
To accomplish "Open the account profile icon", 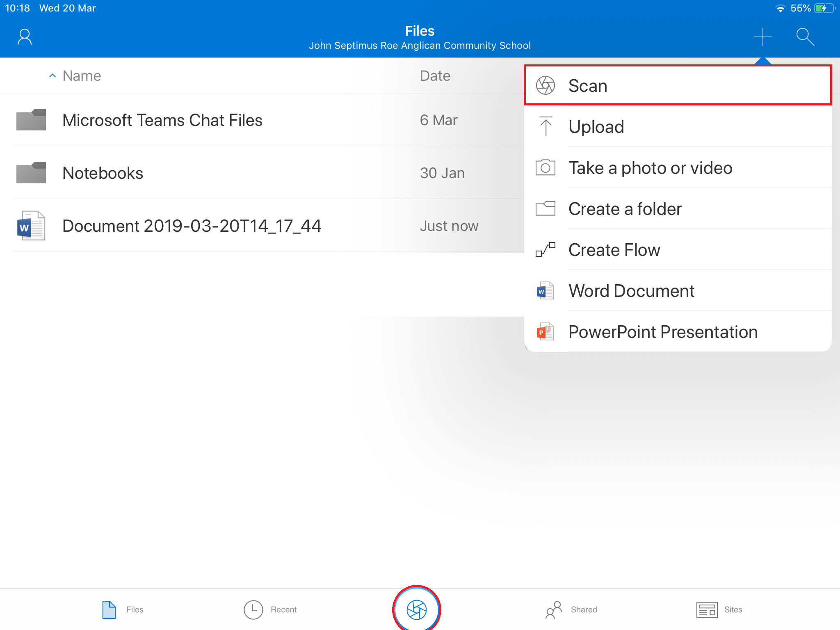I will [x=25, y=37].
